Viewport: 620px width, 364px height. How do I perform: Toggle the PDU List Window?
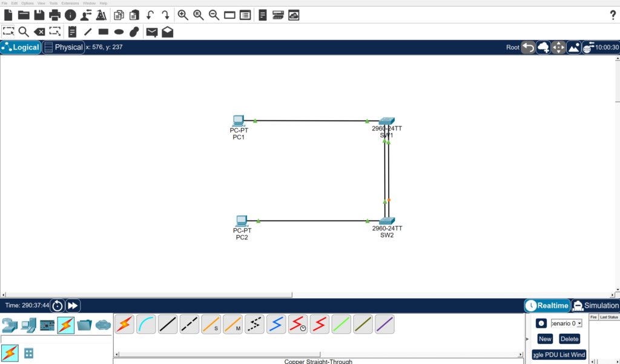click(558, 355)
